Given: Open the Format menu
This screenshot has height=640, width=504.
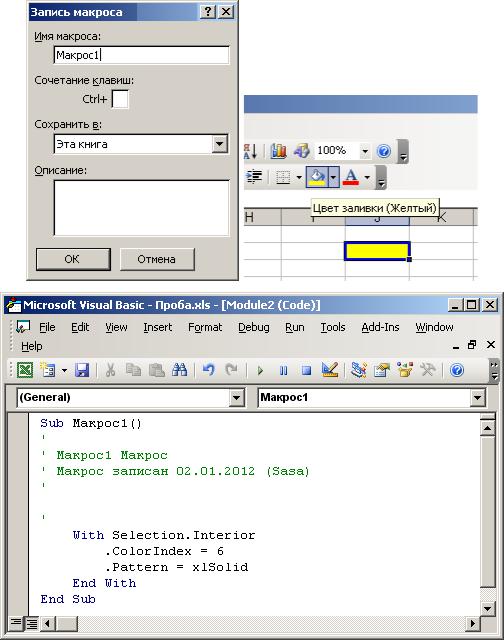Looking at the screenshot, I should pyautogui.click(x=205, y=327).
